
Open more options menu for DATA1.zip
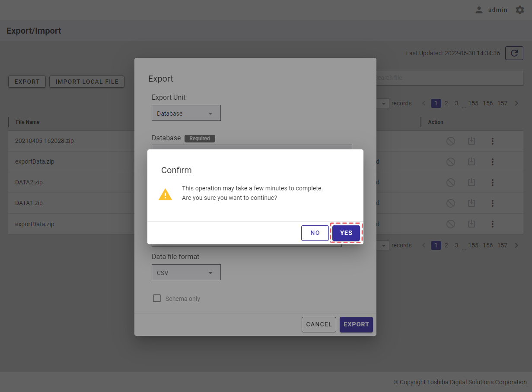click(492, 203)
